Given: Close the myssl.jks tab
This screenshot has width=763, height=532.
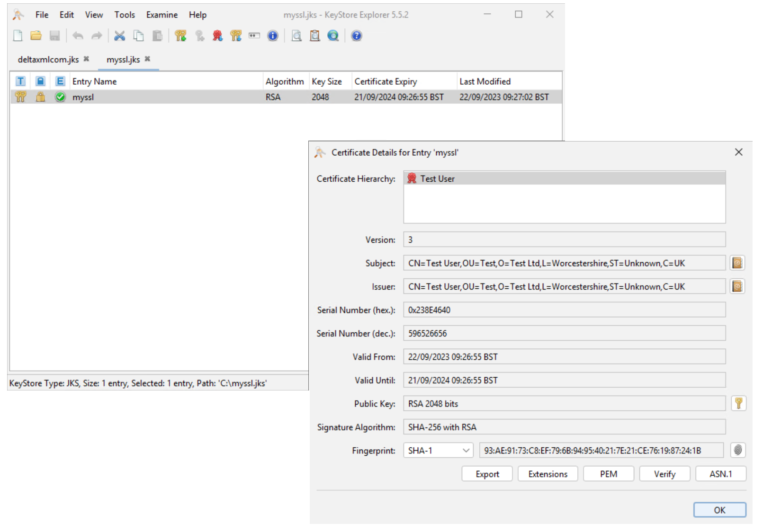Looking at the screenshot, I should (x=148, y=59).
